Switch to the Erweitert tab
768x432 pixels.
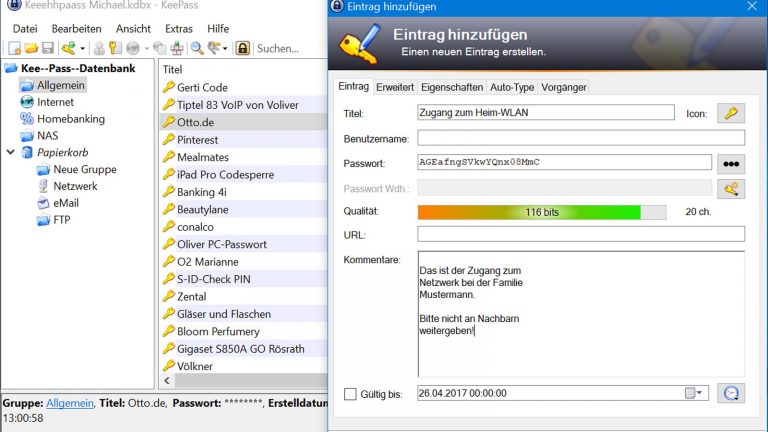pyautogui.click(x=395, y=87)
